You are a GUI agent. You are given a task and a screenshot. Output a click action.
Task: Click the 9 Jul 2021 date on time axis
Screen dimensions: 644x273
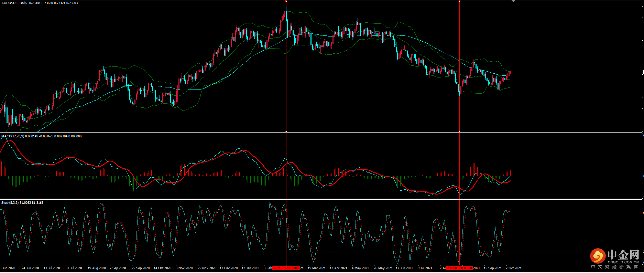(425, 268)
